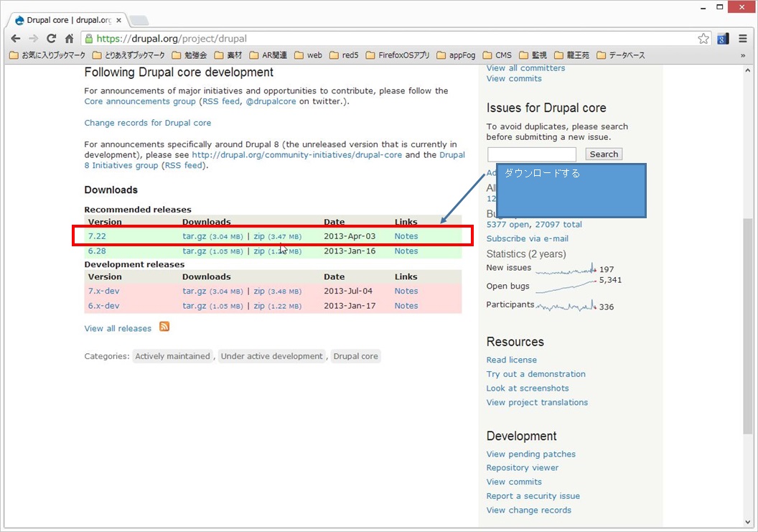
Task: Open the View all committers link
Action: tap(525, 68)
